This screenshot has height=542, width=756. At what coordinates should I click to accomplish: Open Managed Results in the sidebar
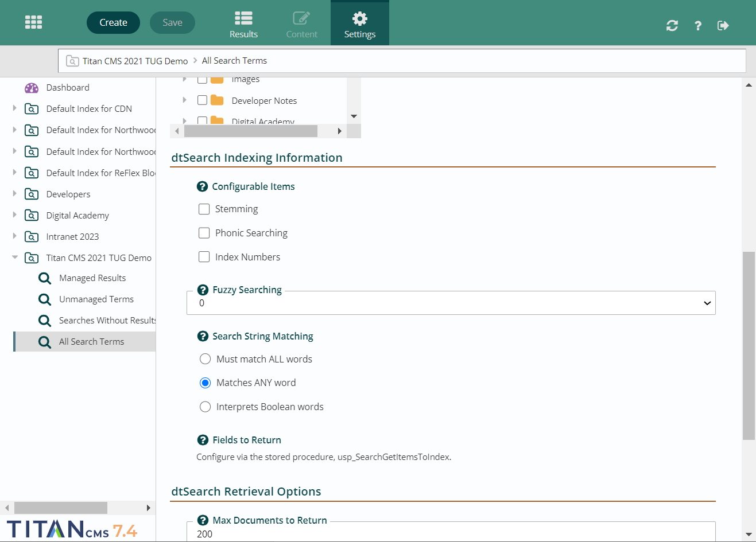click(92, 278)
